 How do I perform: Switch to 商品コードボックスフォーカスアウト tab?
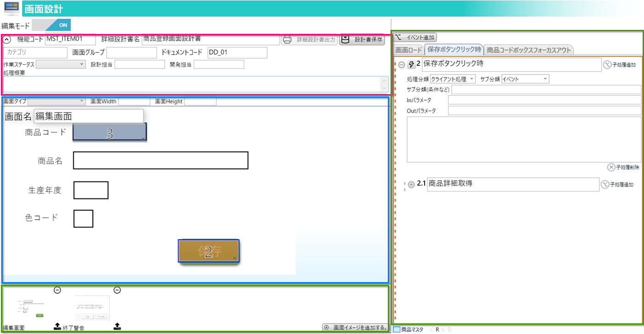(x=529, y=50)
